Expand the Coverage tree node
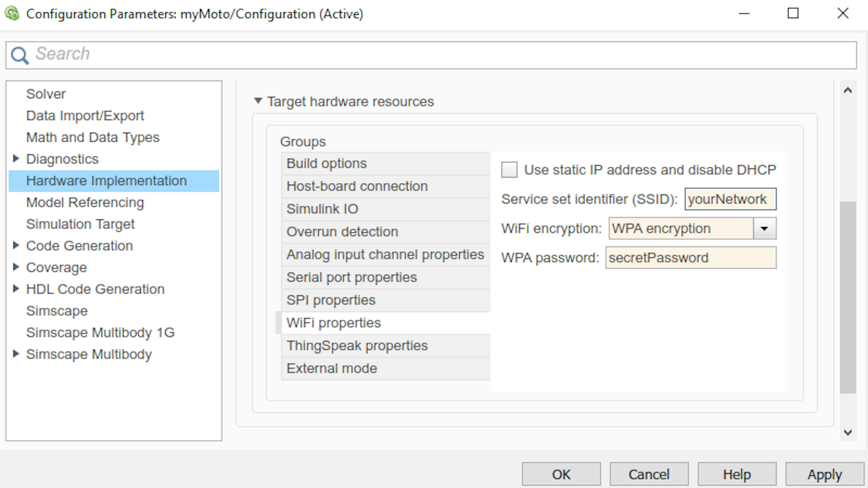The width and height of the screenshot is (868, 488). (x=15, y=267)
